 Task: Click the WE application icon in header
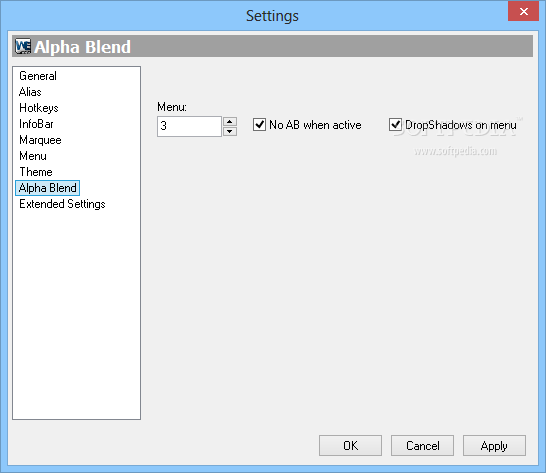[23, 46]
